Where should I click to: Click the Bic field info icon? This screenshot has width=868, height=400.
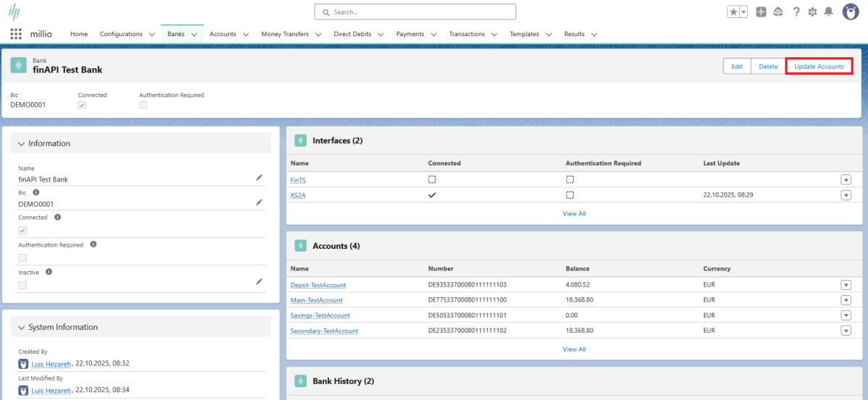[x=36, y=193]
